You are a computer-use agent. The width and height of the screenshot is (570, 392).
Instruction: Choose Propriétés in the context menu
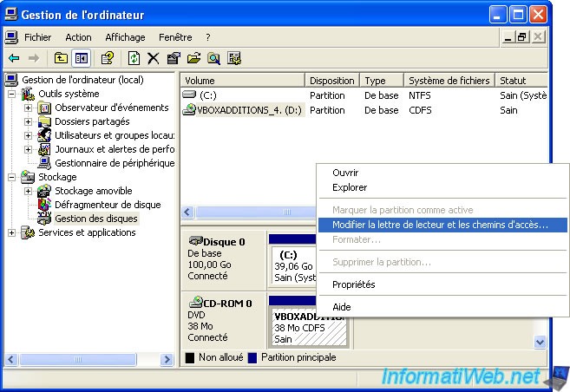tap(442, 284)
